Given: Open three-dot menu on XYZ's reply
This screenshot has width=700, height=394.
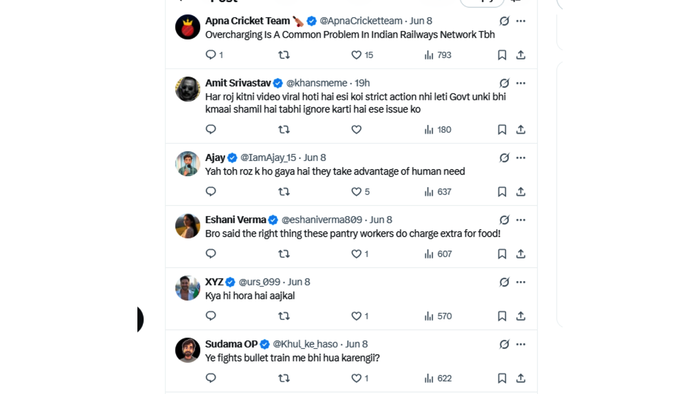Looking at the screenshot, I should tap(521, 282).
